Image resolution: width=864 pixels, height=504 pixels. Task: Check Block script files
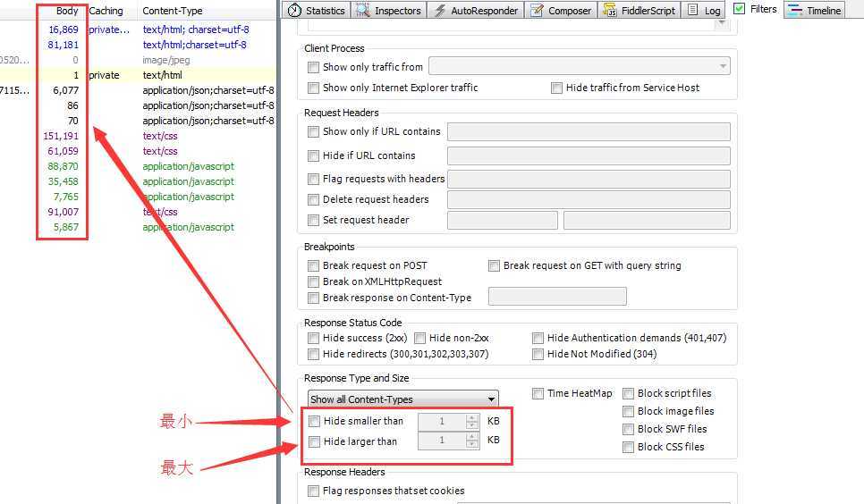(x=628, y=394)
